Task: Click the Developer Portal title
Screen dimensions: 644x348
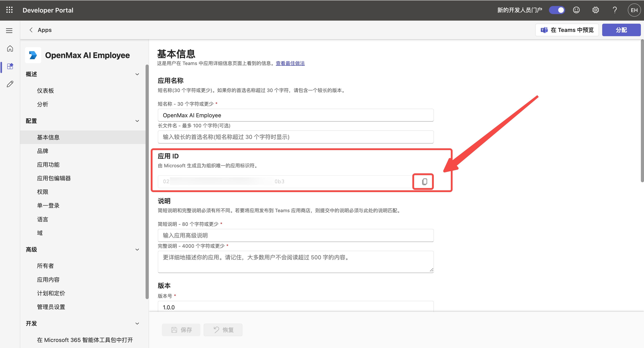Action: coord(48,10)
